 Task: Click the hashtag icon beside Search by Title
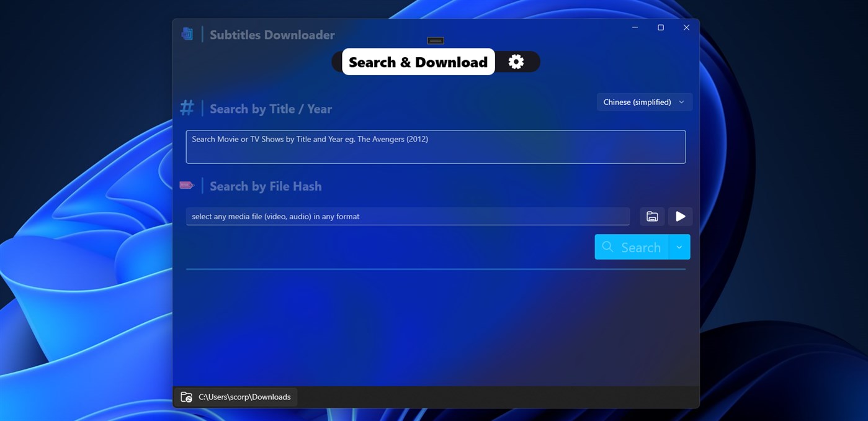tap(187, 107)
